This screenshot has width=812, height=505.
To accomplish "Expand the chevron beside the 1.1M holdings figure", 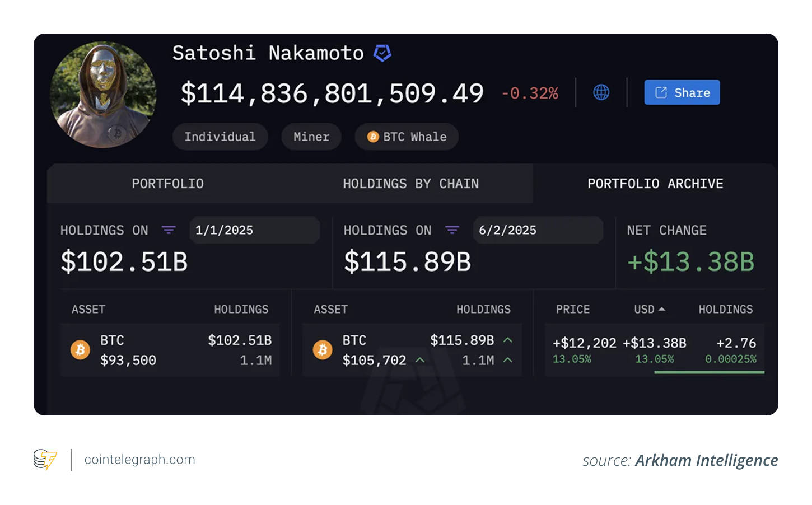I will (x=508, y=361).
